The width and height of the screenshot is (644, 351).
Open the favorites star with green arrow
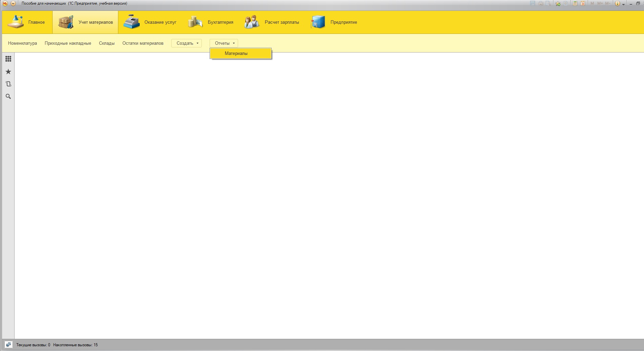coord(558,3)
